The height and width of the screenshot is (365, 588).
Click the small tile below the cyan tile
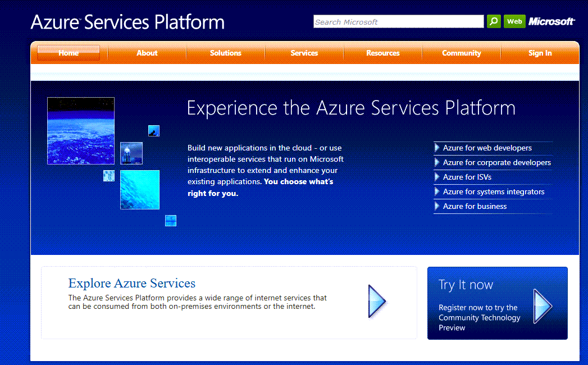point(171,221)
